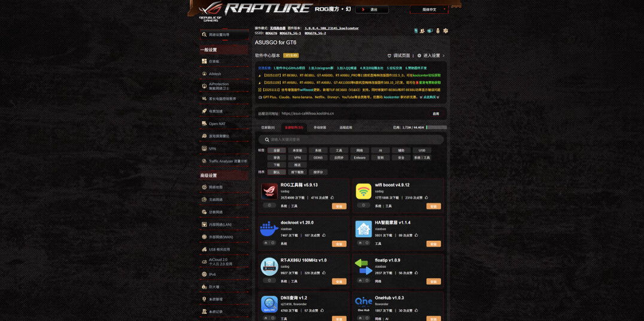Open the info button under RT-AX86U 160MHz
Image resolution: width=644 pixels, height=321 pixels.
click(x=269, y=280)
